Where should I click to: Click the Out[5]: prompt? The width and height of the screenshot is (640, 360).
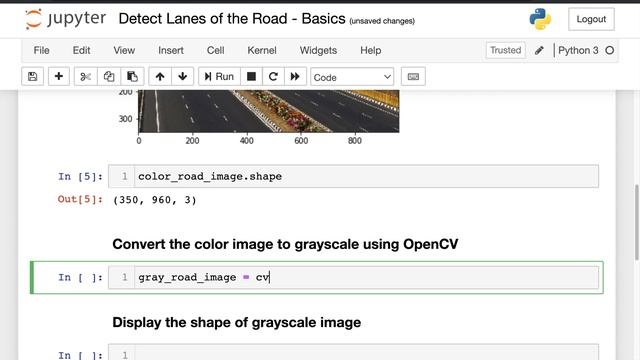(x=80, y=199)
